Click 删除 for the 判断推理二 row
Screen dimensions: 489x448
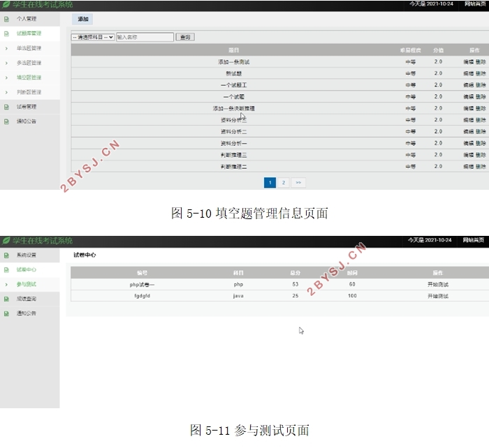pyautogui.click(x=481, y=167)
